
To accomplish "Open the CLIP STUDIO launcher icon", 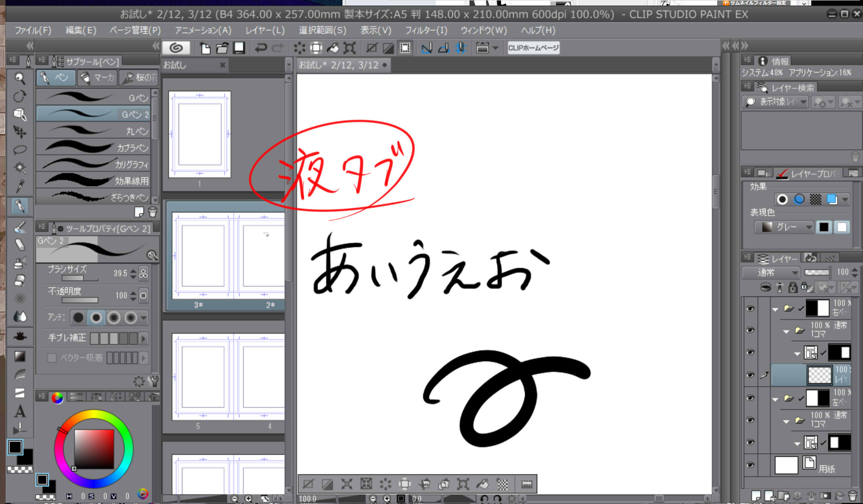I will pyautogui.click(x=176, y=48).
